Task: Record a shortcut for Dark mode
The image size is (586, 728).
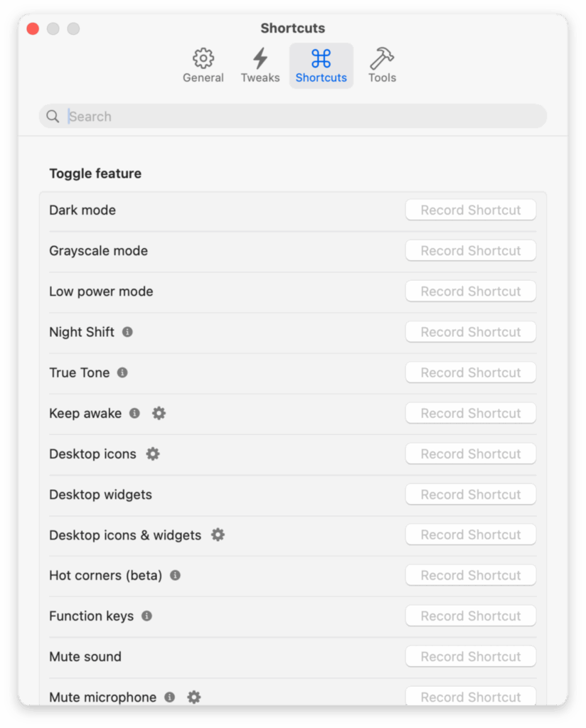Action: tap(471, 210)
